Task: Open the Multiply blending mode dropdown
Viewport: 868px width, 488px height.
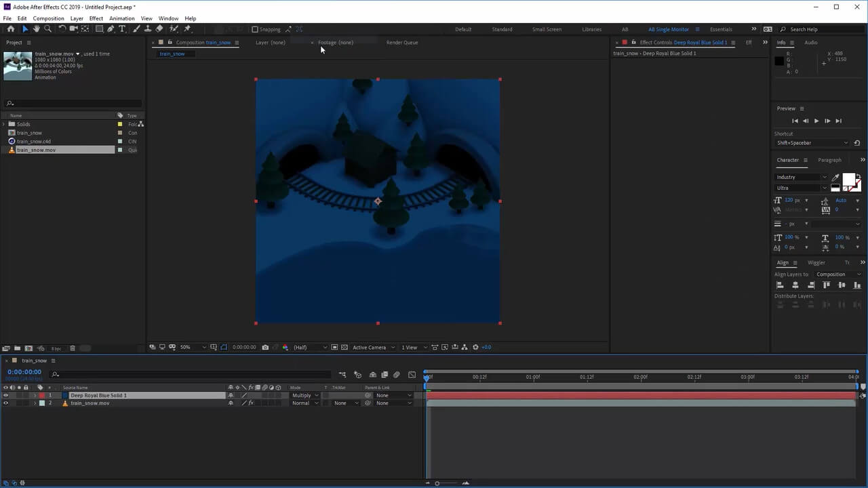Action: 304,395
